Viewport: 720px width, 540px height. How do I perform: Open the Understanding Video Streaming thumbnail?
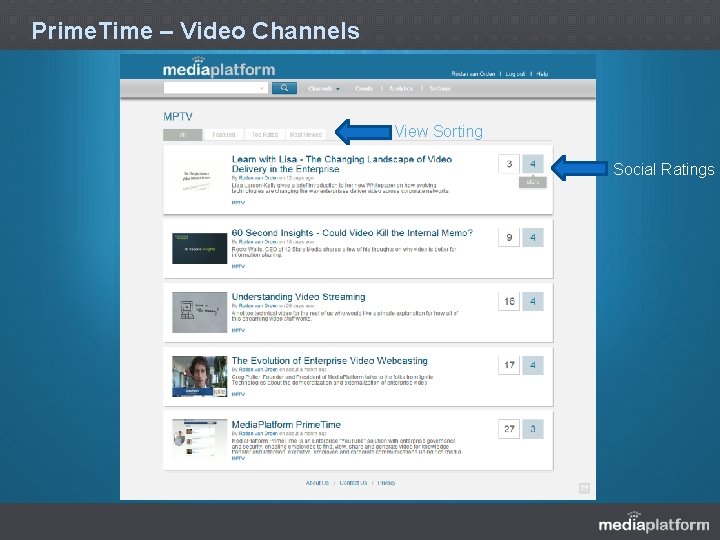point(199,312)
